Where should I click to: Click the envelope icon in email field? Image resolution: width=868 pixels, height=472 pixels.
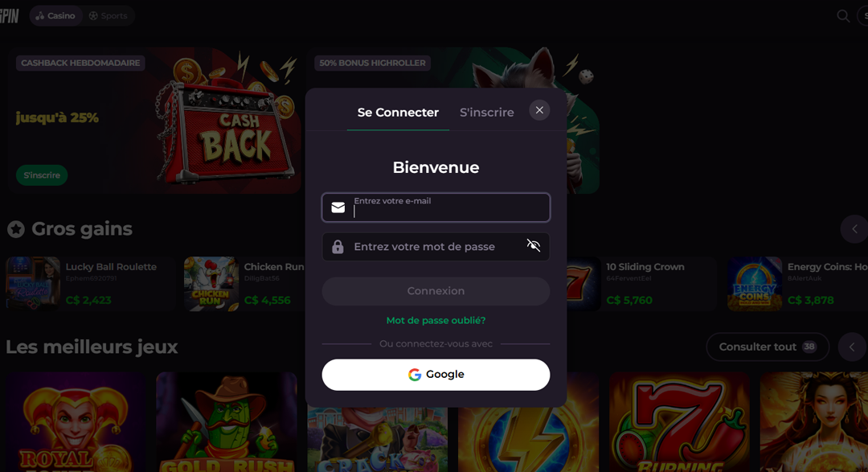338,207
